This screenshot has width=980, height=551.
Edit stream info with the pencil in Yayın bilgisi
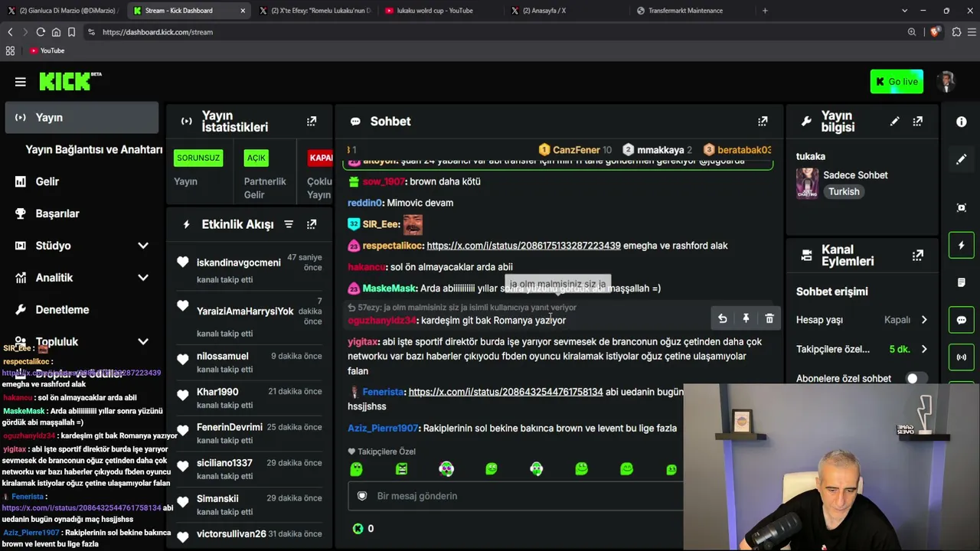tap(894, 121)
